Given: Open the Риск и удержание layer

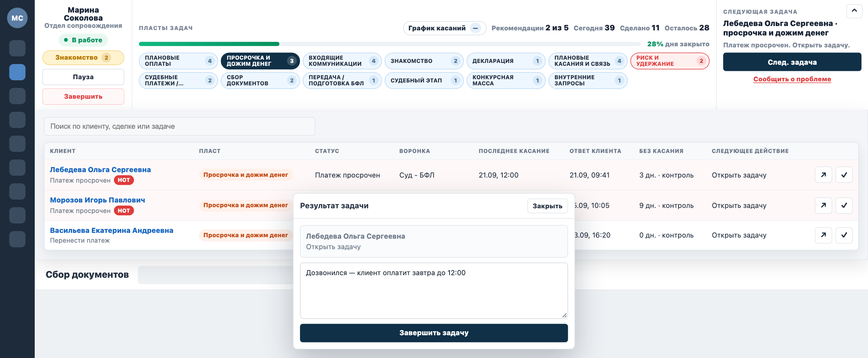Looking at the screenshot, I should (670, 61).
